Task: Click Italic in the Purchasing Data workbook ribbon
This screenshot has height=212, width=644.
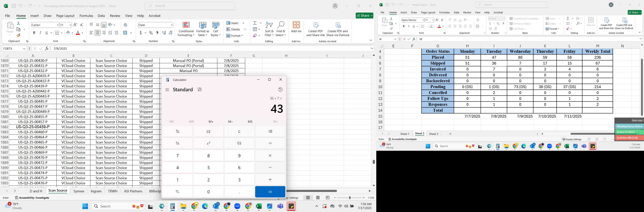Action: click(x=40, y=33)
